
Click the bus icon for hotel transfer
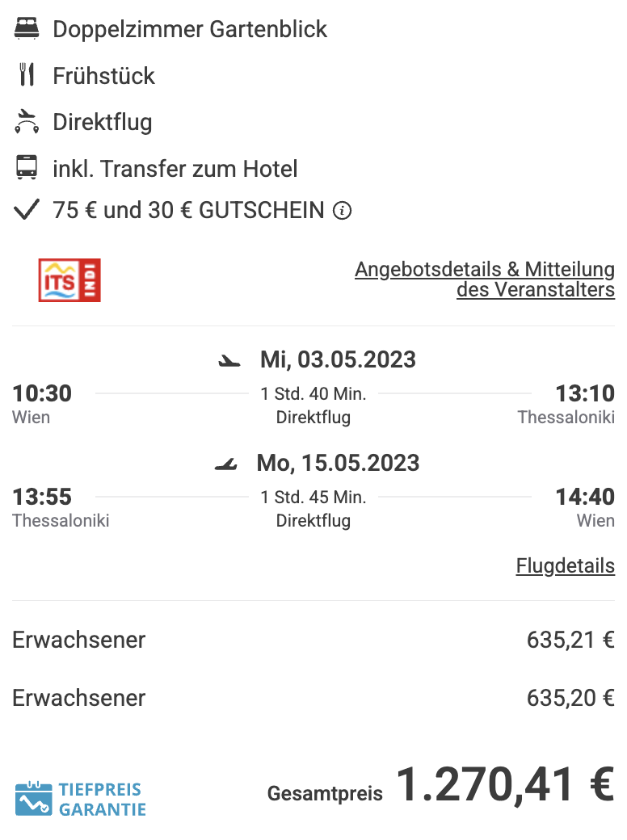[26, 168]
